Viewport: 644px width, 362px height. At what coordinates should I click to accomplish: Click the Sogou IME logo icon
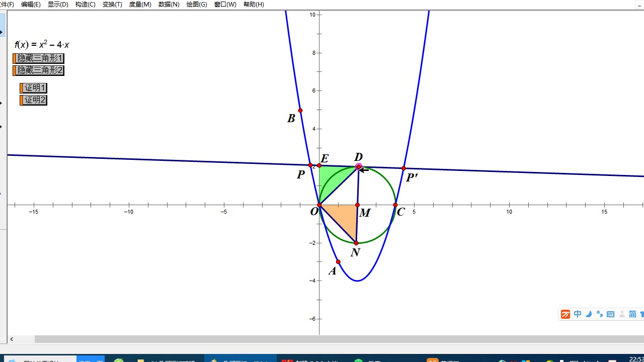pos(566,314)
